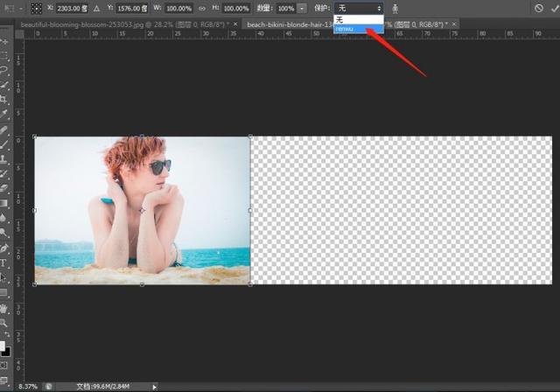
Task: Click the foreground color swatch
Action: 3,346
